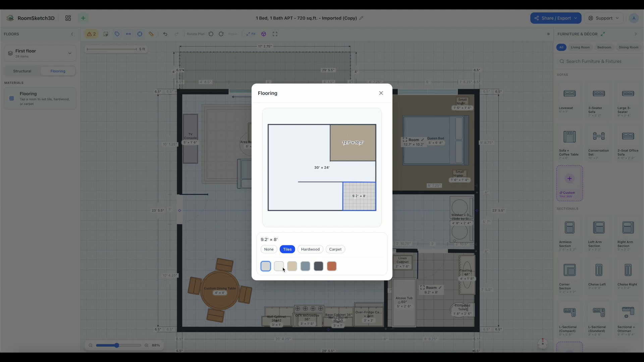Add the L-Sectional (Compact)

pyautogui.click(x=570, y=319)
